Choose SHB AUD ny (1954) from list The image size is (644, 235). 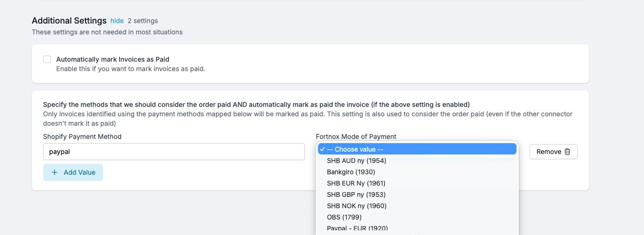click(356, 161)
